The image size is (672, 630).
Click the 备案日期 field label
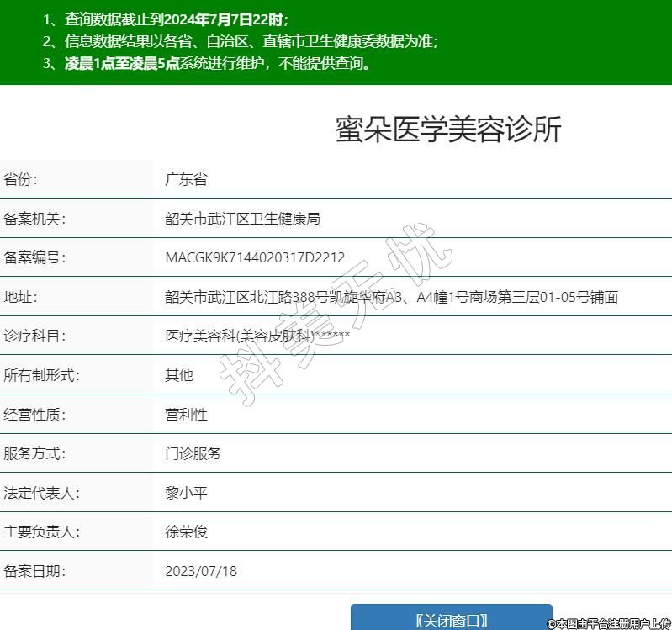[34, 571]
